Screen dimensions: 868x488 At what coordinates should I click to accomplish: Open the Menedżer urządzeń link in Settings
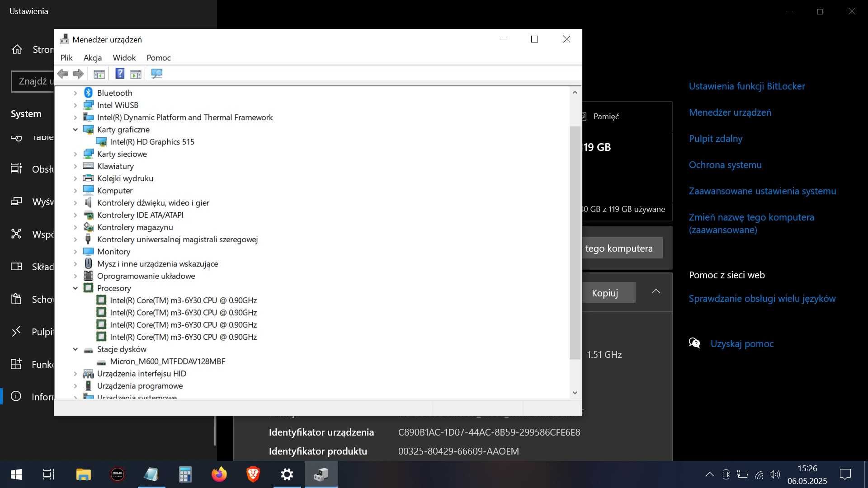pos(730,113)
